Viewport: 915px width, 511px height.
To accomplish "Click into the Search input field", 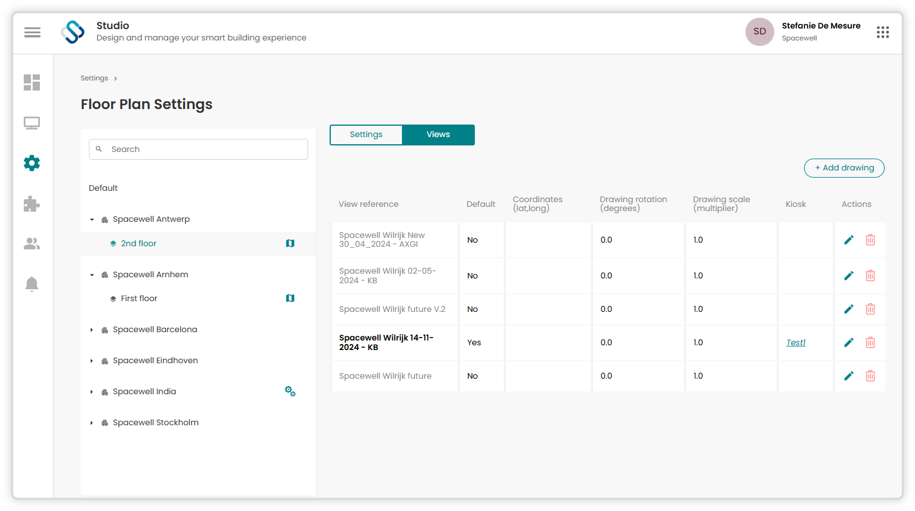I will (198, 149).
